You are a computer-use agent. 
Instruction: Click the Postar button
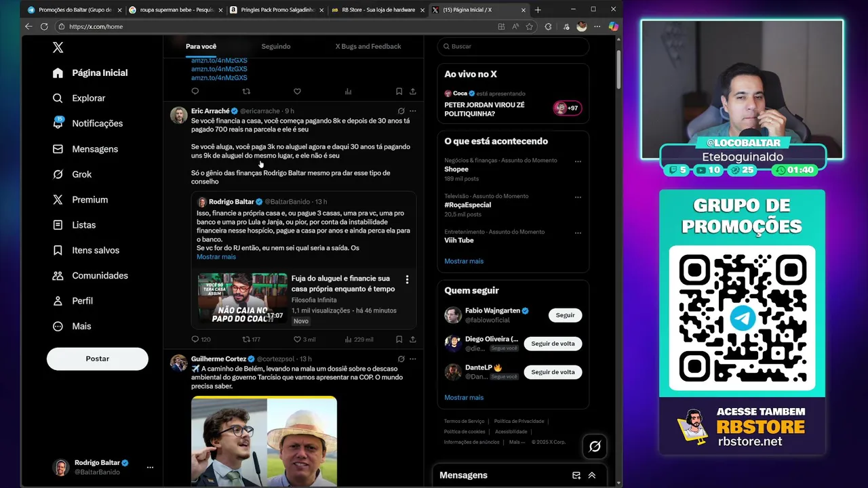(x=97, y=359)
